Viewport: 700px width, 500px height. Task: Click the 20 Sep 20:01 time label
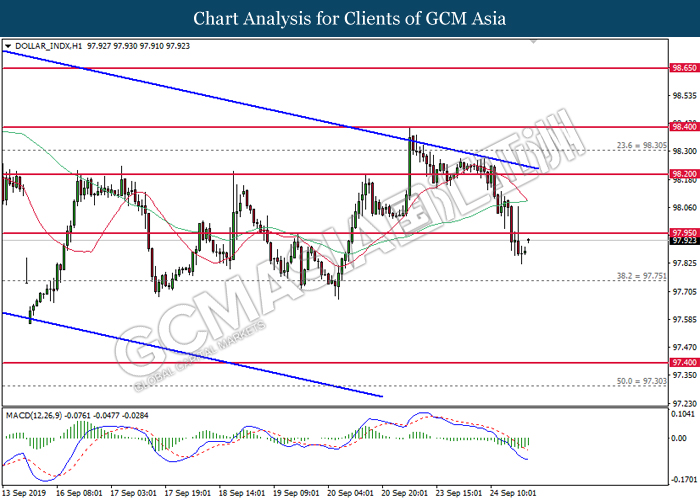(x=405, y=493)
